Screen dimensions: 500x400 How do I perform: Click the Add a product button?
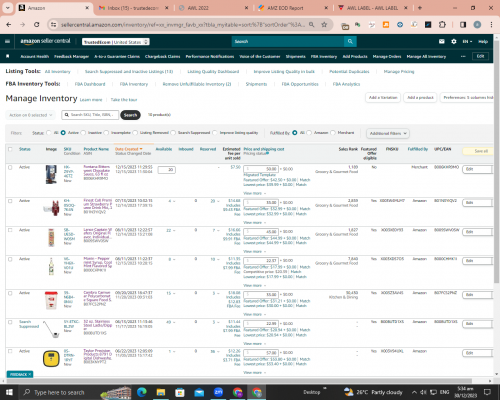(x=420, y=98)
